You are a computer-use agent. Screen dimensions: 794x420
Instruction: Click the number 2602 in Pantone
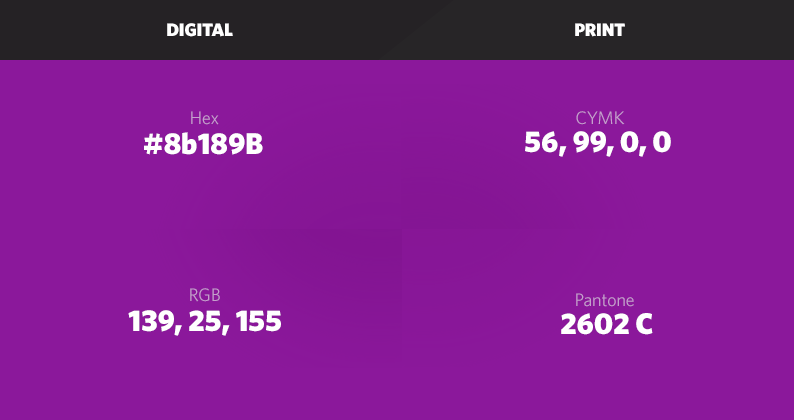pyautogui.click(x=594, y=325)
